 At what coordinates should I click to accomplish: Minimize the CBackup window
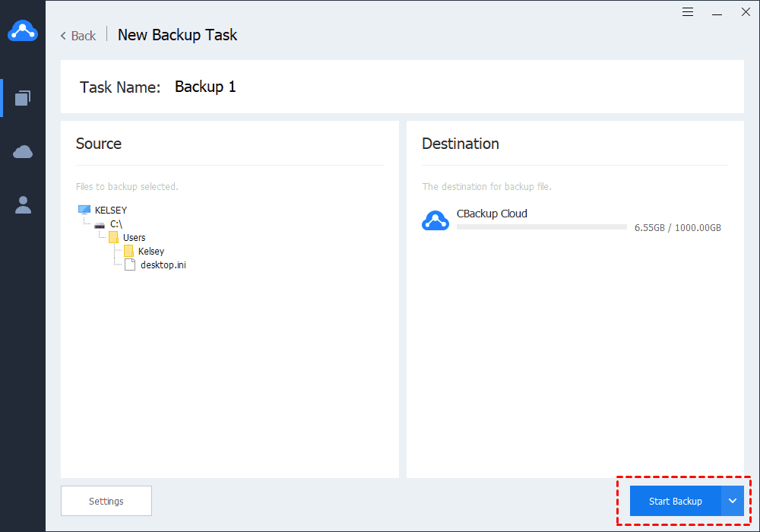click(x=716, y=12)
